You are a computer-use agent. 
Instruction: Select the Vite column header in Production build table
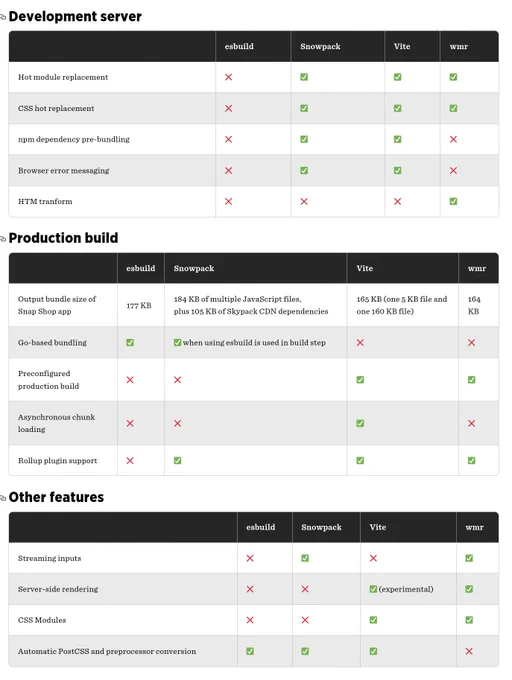point(365,268)
